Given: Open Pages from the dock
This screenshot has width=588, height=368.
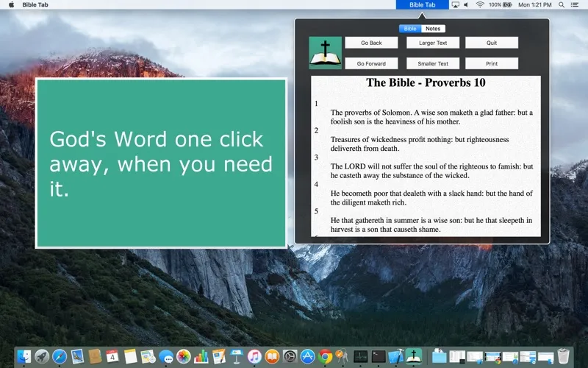Looking at the screenshot, I should pyautogui.click(x=218, y=356).
